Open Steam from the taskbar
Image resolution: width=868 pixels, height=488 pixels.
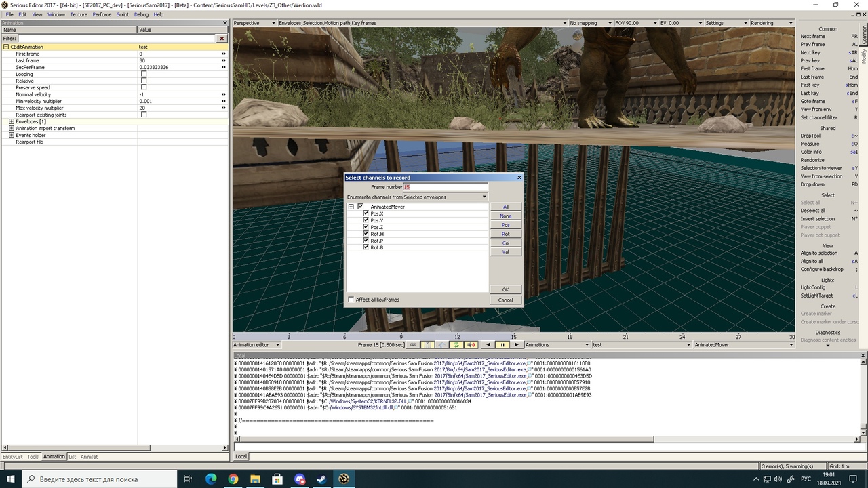(322, 479)
